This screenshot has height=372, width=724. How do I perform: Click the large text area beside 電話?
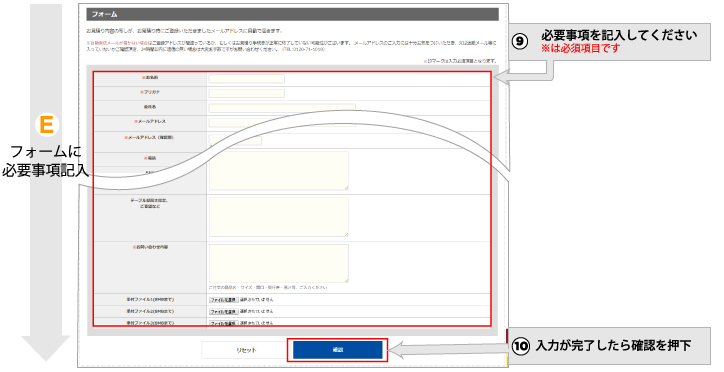coord(279,171)
